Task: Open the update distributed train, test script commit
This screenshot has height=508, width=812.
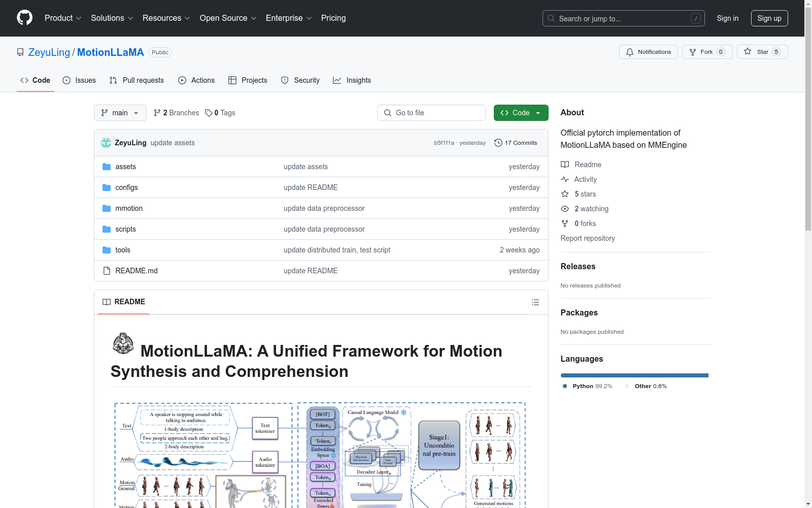Action: (337, 250)
